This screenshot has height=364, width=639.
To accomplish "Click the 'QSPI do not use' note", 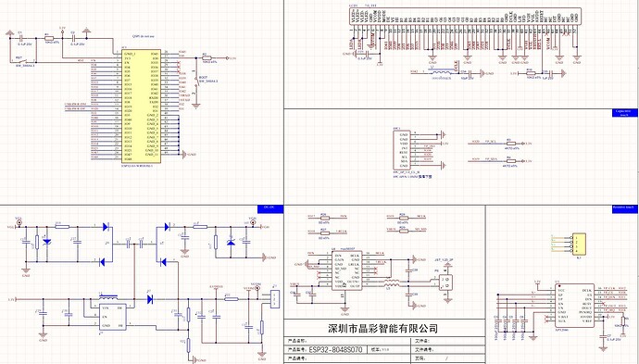I will tap(143, 36).
